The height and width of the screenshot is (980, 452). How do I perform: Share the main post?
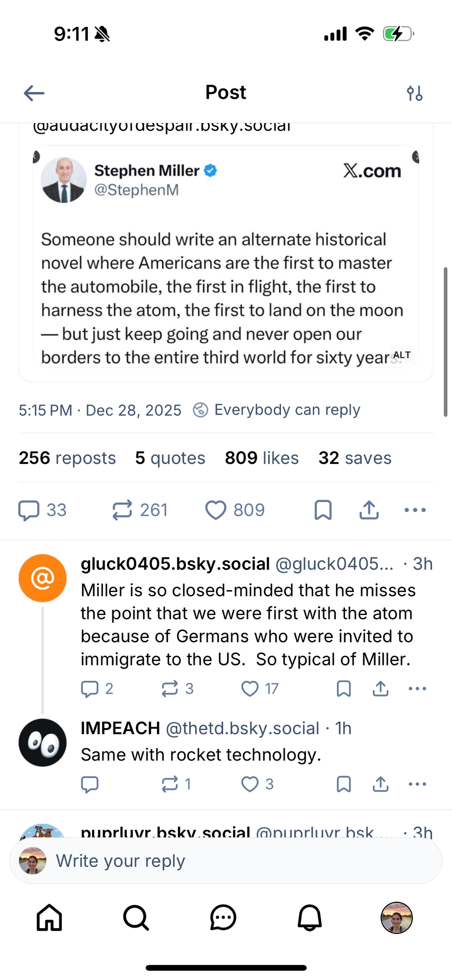coord(369,510)
